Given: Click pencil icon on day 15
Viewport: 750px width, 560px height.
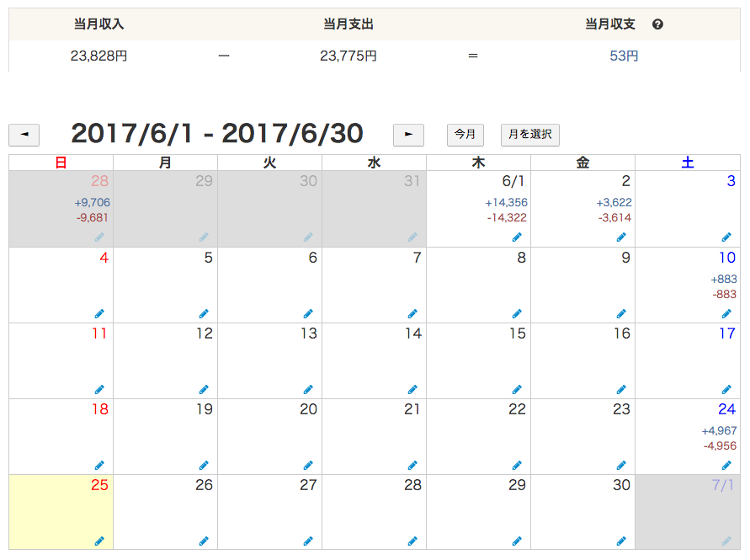Looking at the screenshot, I should coord(517,389).
